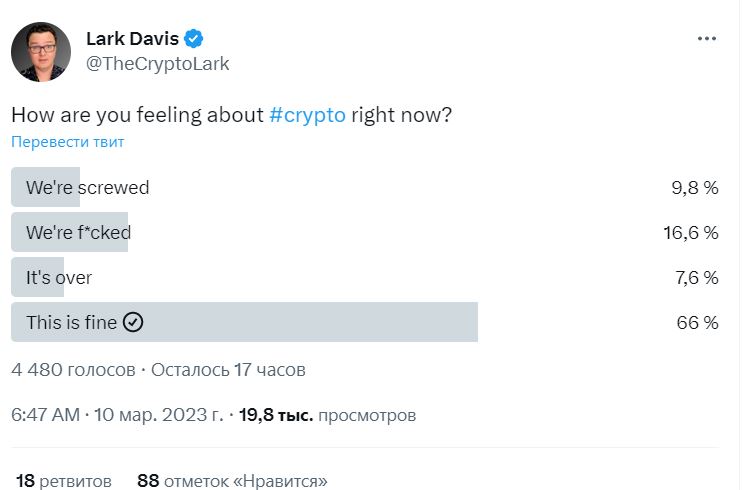
Task: Click the 66 % poll result
Action: click(696, 323)
